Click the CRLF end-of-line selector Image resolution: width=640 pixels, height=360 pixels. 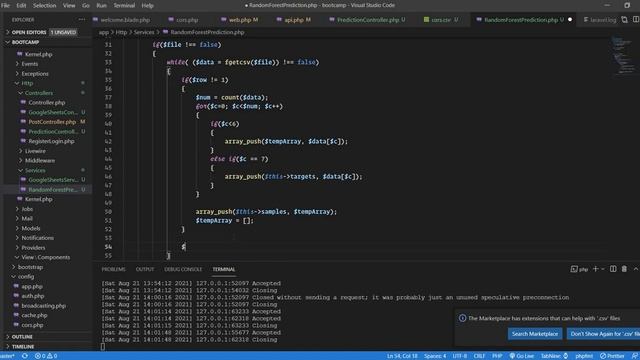click(x=479, y=356)
